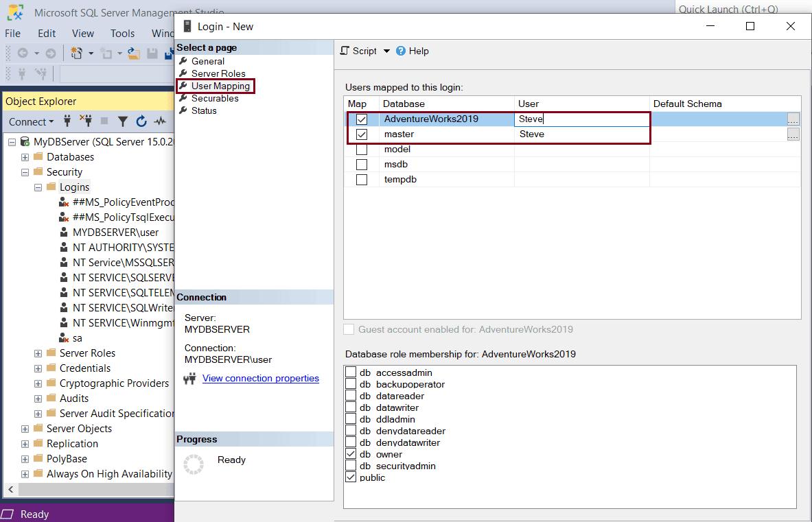Click the Save icon in the toolbar
Image resolution: width=812 pixels, height=522 pixels.
152,53
